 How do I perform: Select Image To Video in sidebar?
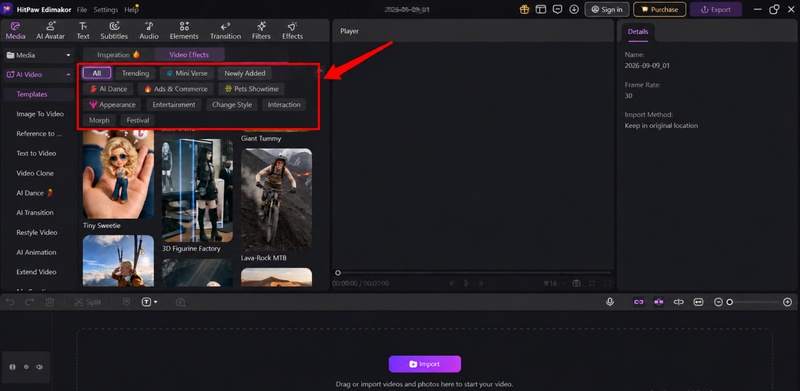click(40, 114)
